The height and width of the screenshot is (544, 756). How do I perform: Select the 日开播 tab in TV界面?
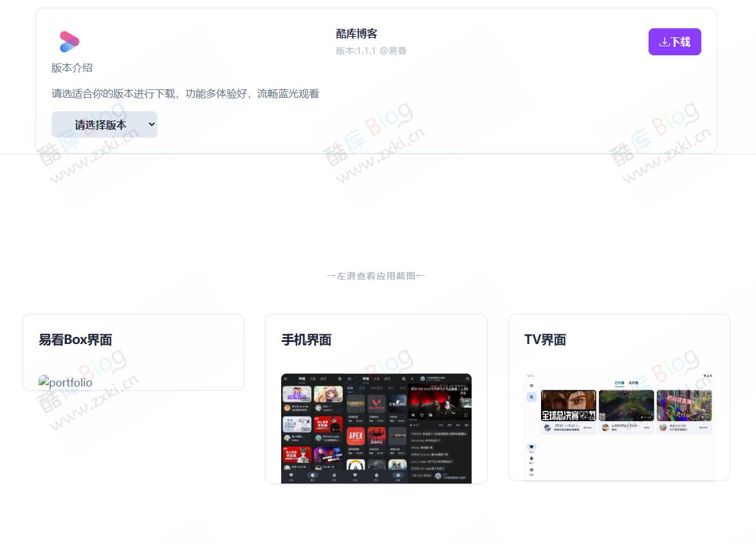[x=619, y=383]
